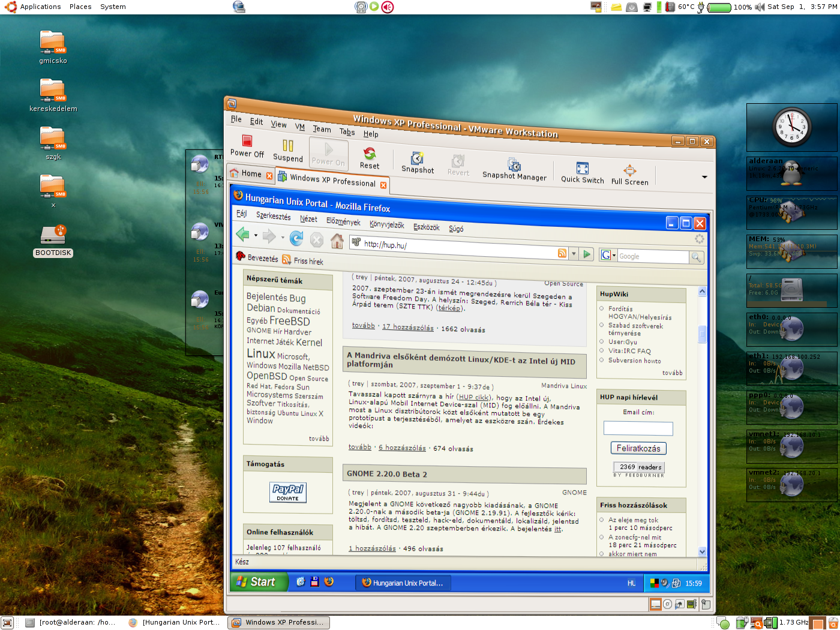
Task: Select the Fordítás HupWiki list bullet
Action: click(602, 308)
